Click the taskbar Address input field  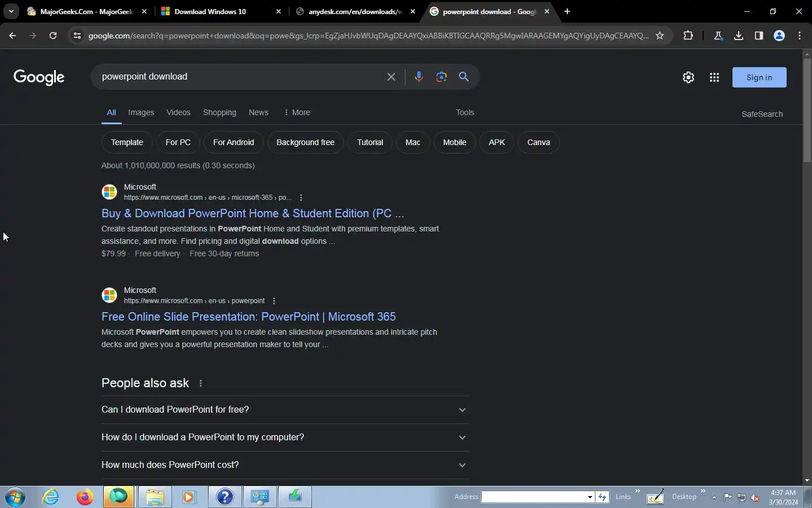pyautogui.click(x=533, y=497)
